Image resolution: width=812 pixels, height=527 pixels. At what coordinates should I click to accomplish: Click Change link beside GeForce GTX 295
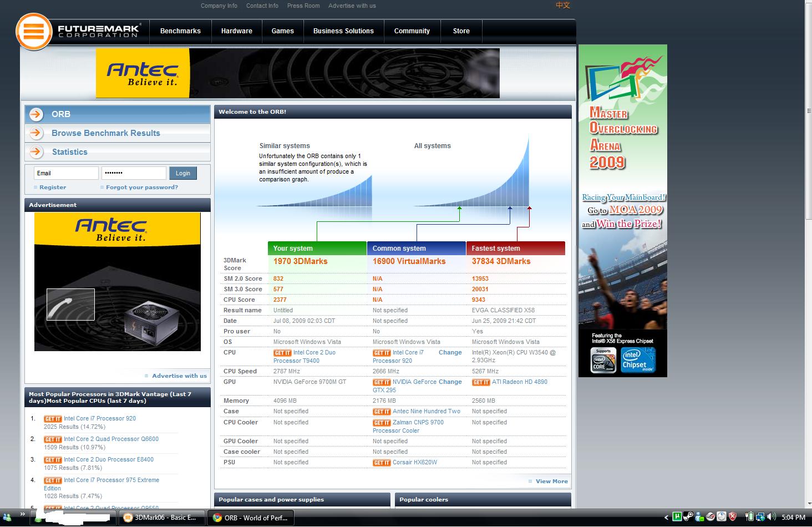click(450, 382)
